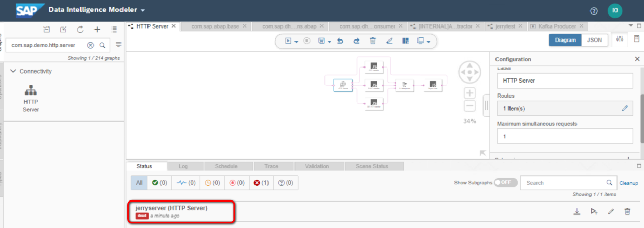Filter status by All
The image size is (644, 228).
[x=139, y=183]
